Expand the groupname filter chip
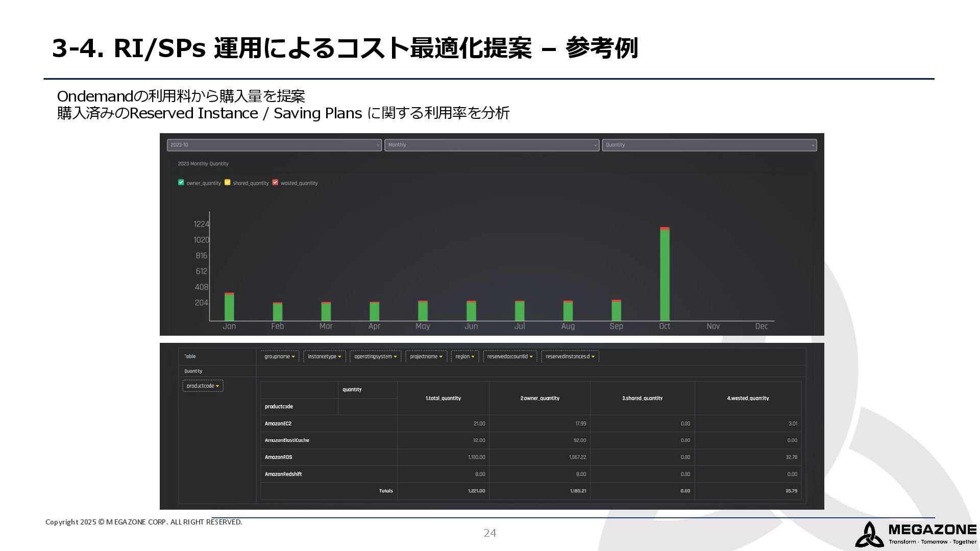Image resolution: width=980 pixels, height=551 pixels. pyautogui.click(x=279, y=357)
